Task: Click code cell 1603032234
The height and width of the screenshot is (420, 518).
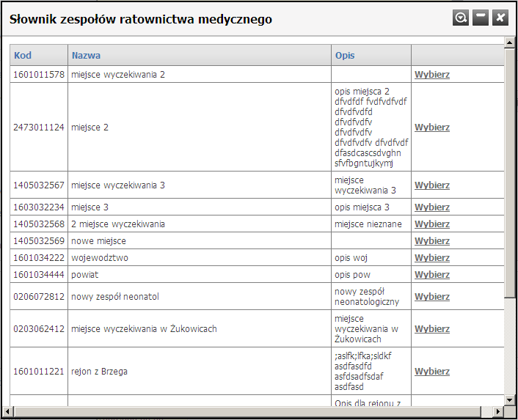Action: pyautogui.click(x=39, y=207)
